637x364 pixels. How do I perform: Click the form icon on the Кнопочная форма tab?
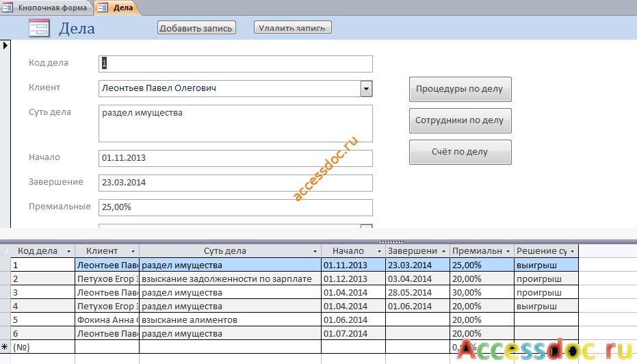click(8, 8)
